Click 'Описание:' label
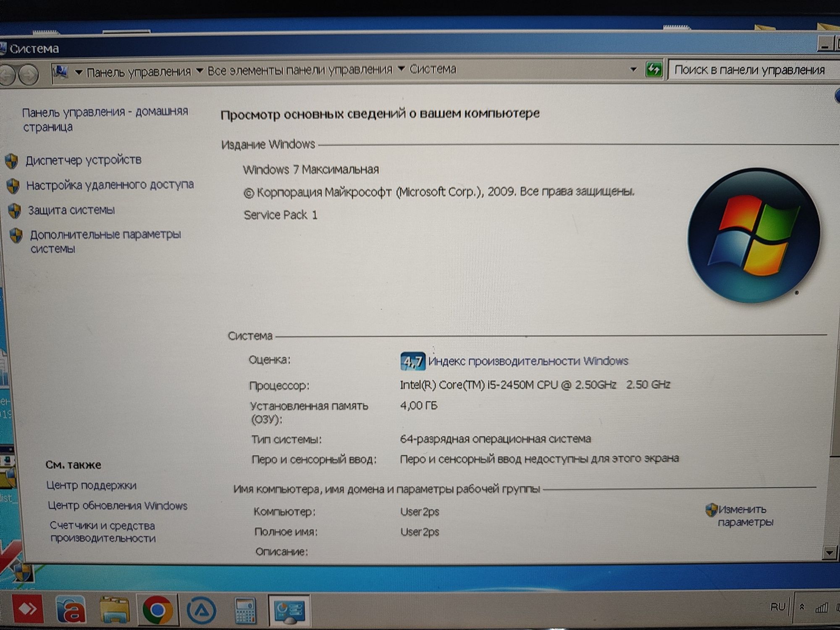 282,551
